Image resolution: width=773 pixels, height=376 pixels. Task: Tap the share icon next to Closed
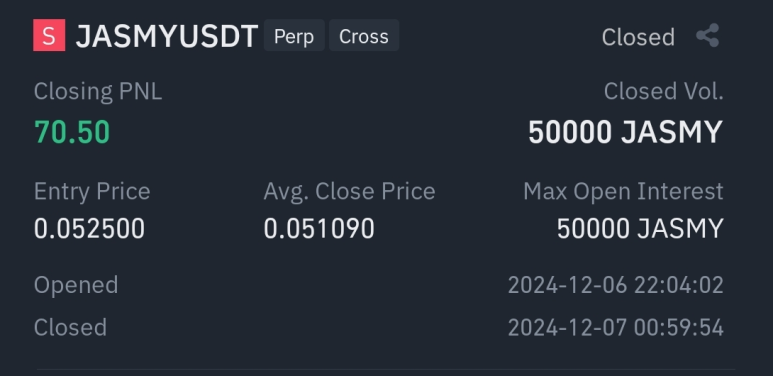tap(707, 36)
